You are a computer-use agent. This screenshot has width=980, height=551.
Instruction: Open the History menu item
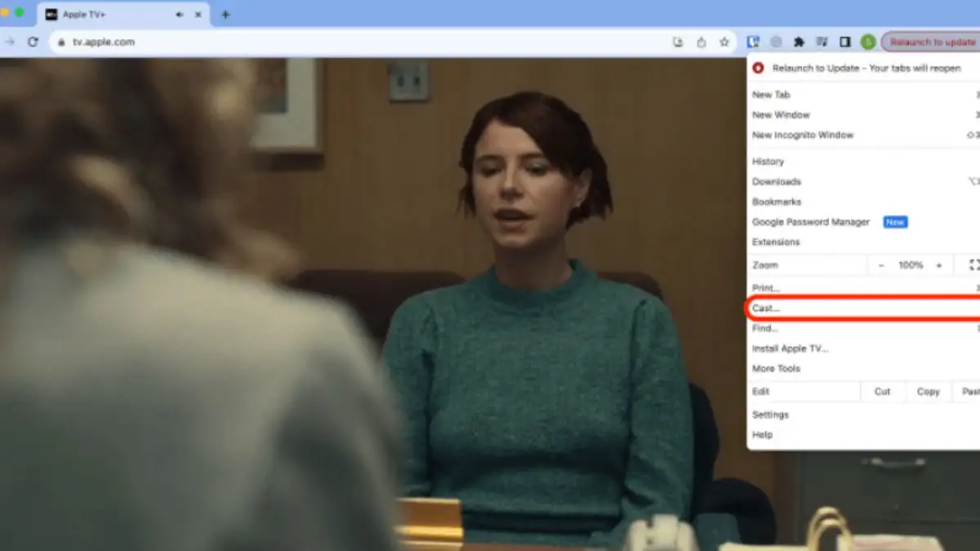863,162
